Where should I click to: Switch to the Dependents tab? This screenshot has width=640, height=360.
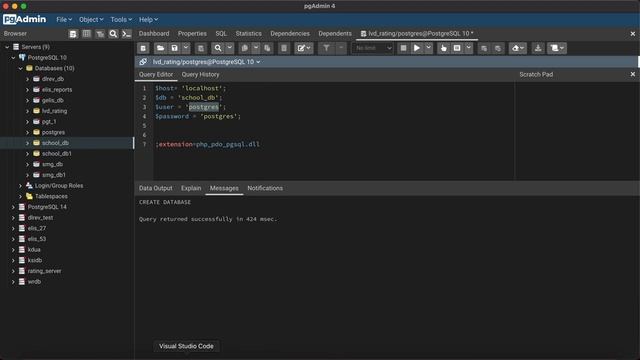335,33
